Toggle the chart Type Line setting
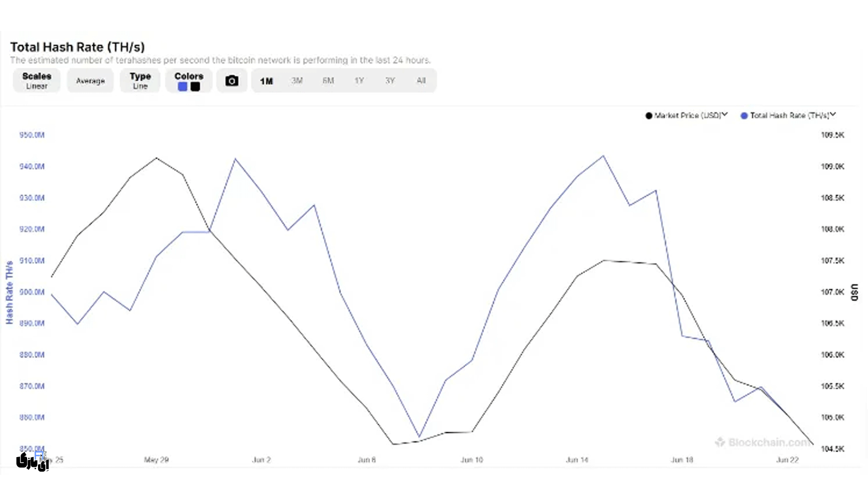The height and width of the screenshot is (488, 868). (140, 81)
